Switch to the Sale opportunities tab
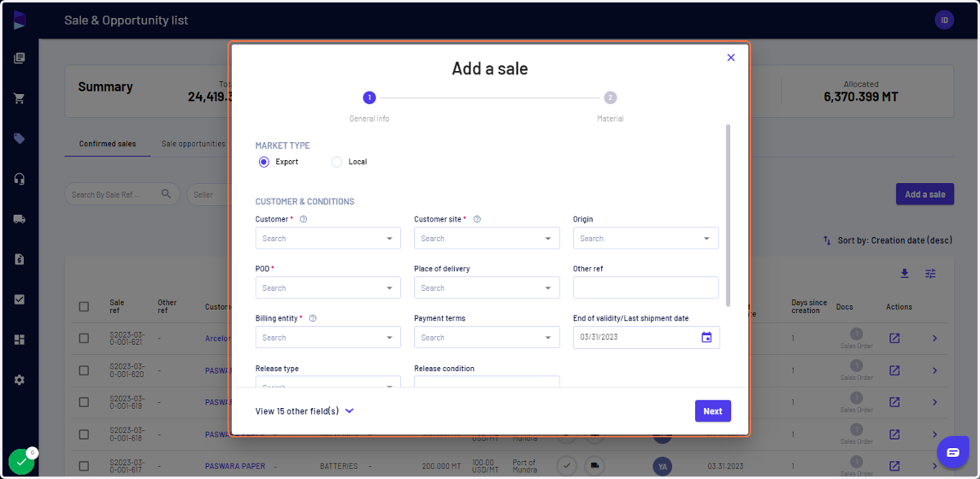 click(194, 144)
